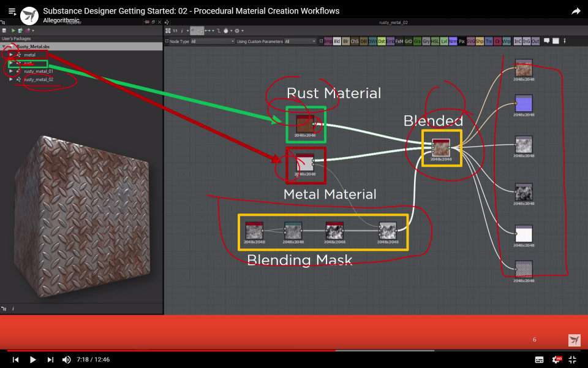Viewport: 588px width, 368px height.
Task: Select the rusty_metal_02 graph tab title
Action: [x=393, y=23]
